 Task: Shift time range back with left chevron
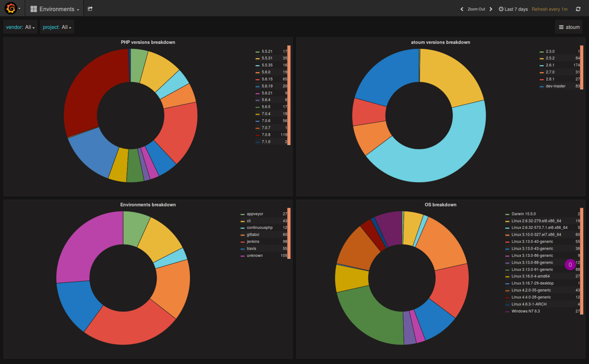click(462, 9)
